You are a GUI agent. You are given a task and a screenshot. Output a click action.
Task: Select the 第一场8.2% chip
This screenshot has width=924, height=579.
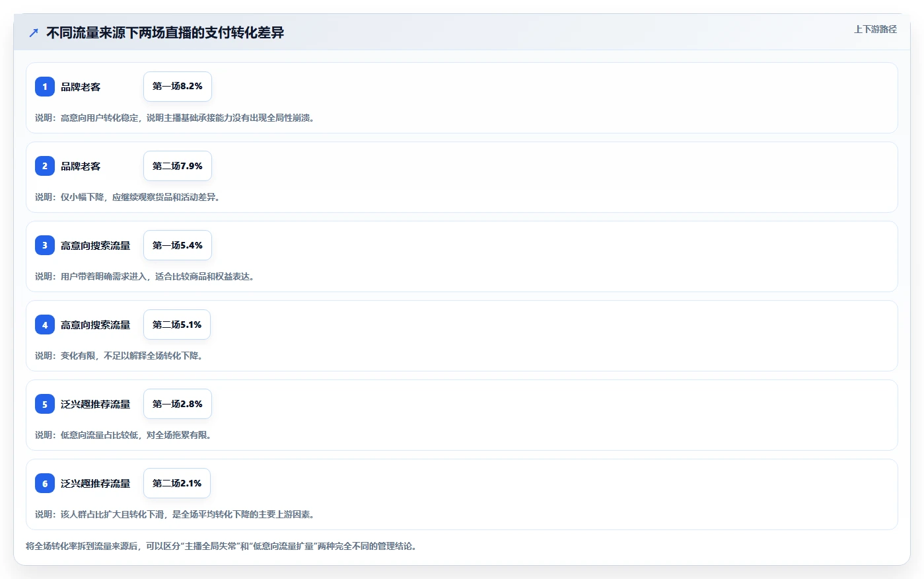tap(178, 87)
